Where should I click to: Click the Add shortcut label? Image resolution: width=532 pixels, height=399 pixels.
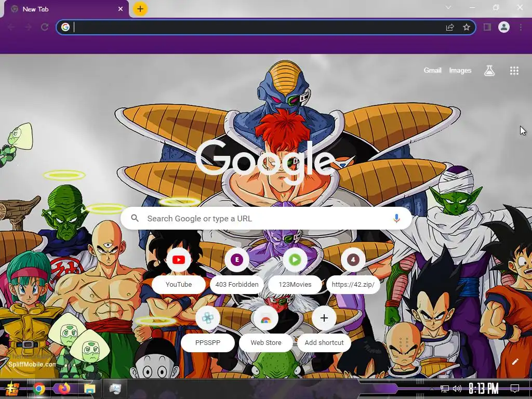[324, 343]
